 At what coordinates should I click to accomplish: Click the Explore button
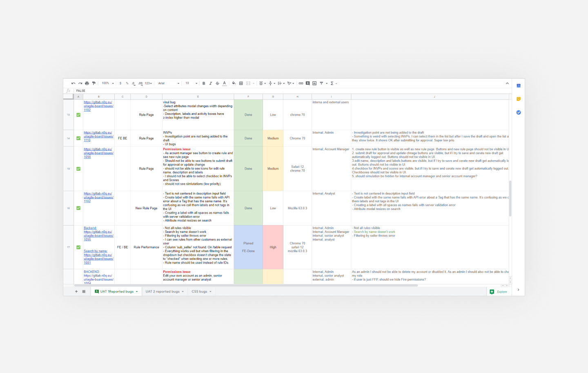[x=499, y=292]
